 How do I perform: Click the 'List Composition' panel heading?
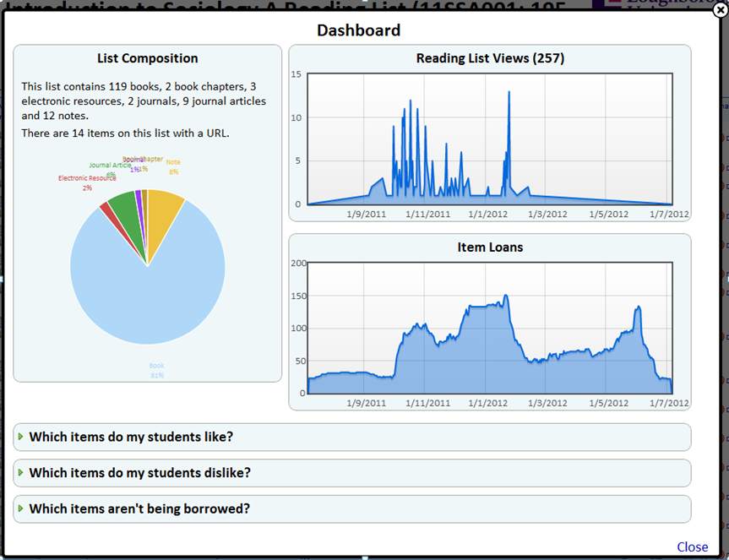[148, 58]
